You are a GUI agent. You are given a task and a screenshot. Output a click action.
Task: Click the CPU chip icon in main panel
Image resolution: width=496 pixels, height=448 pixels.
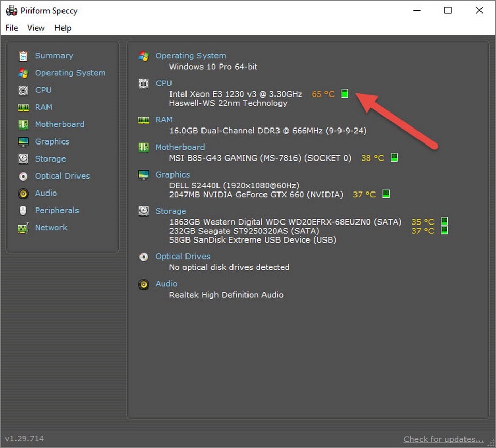144,84
